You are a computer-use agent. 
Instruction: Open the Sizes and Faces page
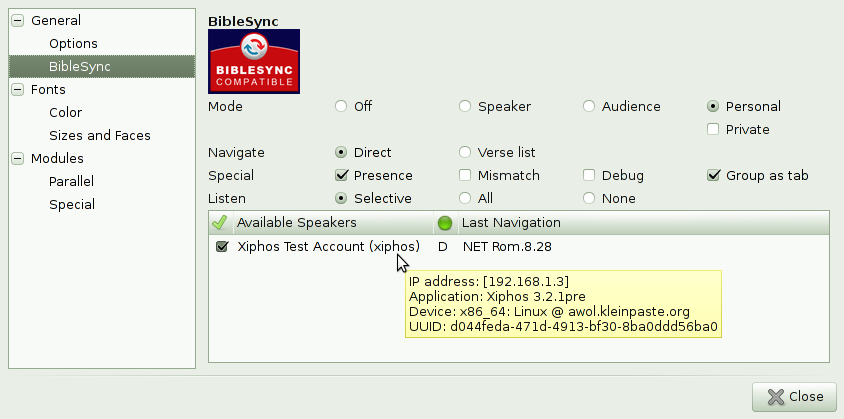pos(100,136)
